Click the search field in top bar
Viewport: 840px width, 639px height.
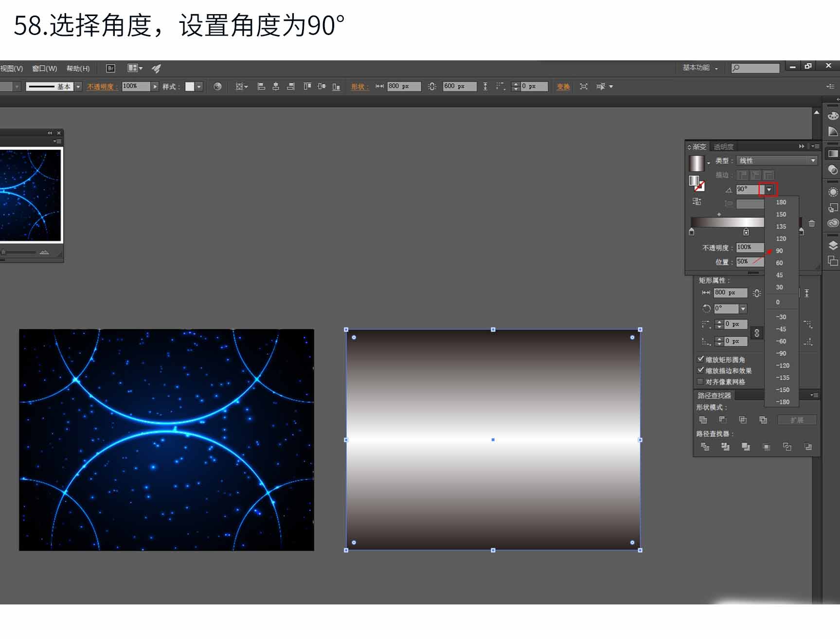tap(755, 68)
